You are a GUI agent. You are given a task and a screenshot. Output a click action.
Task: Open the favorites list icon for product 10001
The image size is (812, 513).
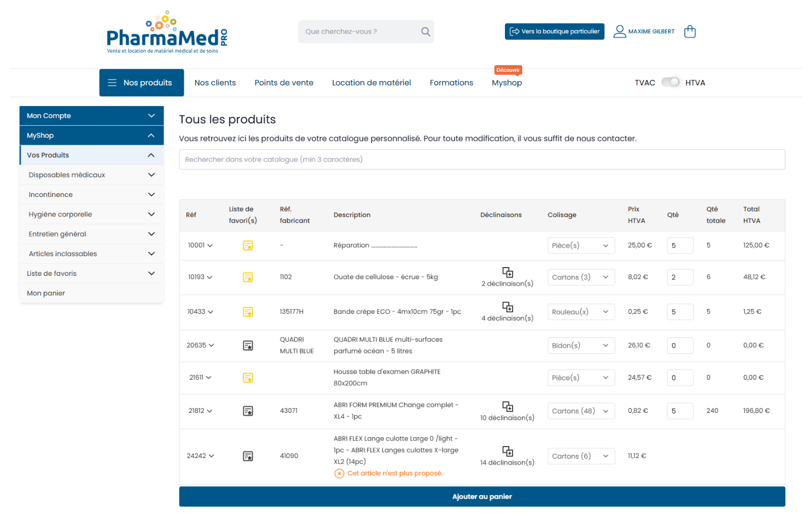248,245
